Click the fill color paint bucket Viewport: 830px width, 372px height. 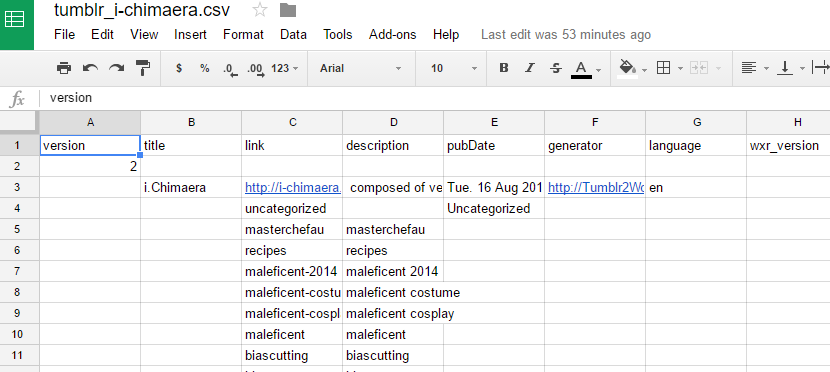click(x=627, y=68)
